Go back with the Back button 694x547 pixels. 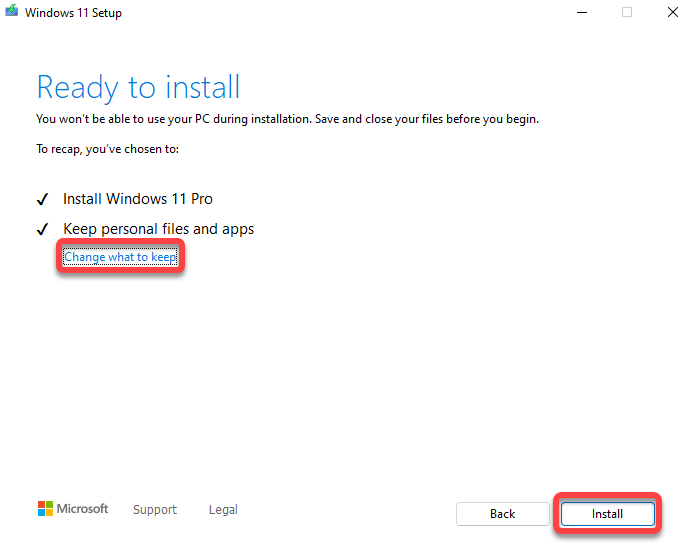point(502,513)
